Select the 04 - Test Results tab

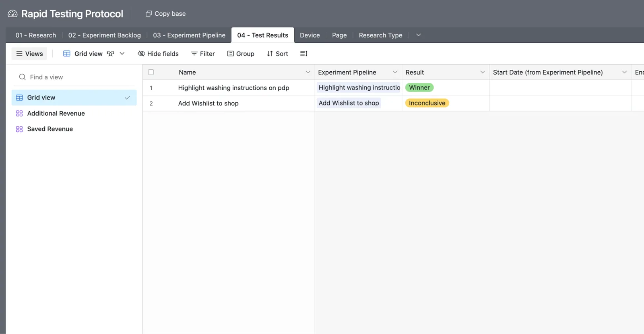click(x=263, y=35)
